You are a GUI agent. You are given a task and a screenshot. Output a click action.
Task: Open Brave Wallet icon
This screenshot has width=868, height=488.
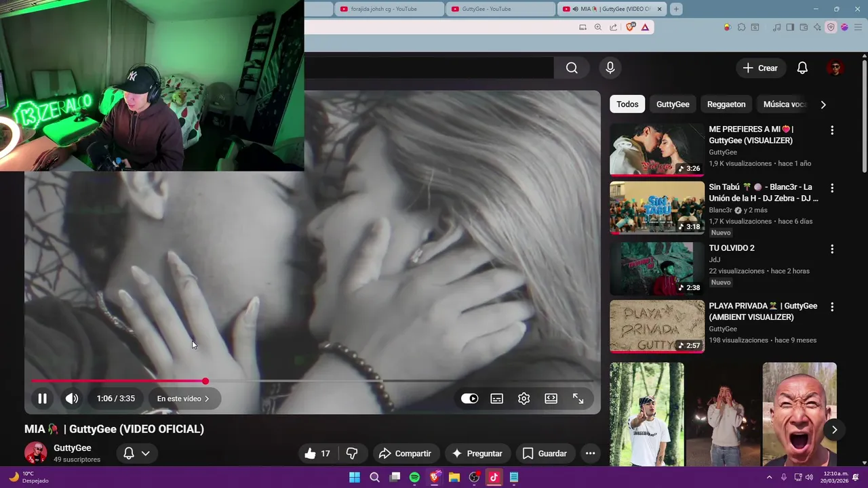coord(804,27)
